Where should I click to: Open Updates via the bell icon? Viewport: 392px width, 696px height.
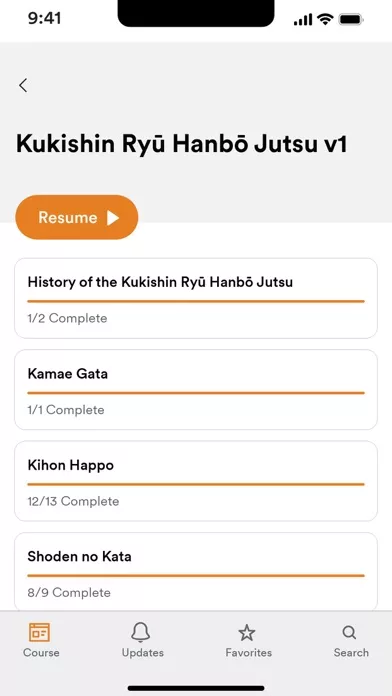pos(141,632)
